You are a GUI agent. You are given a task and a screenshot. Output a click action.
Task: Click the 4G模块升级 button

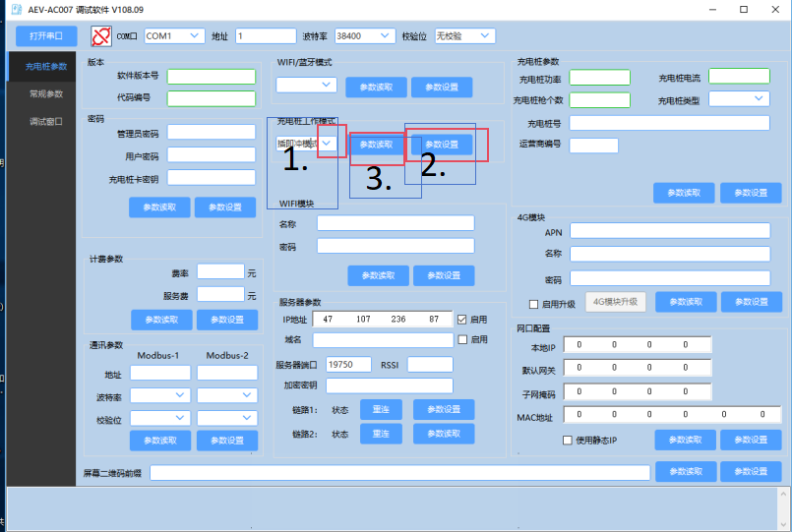pos(616,303)
